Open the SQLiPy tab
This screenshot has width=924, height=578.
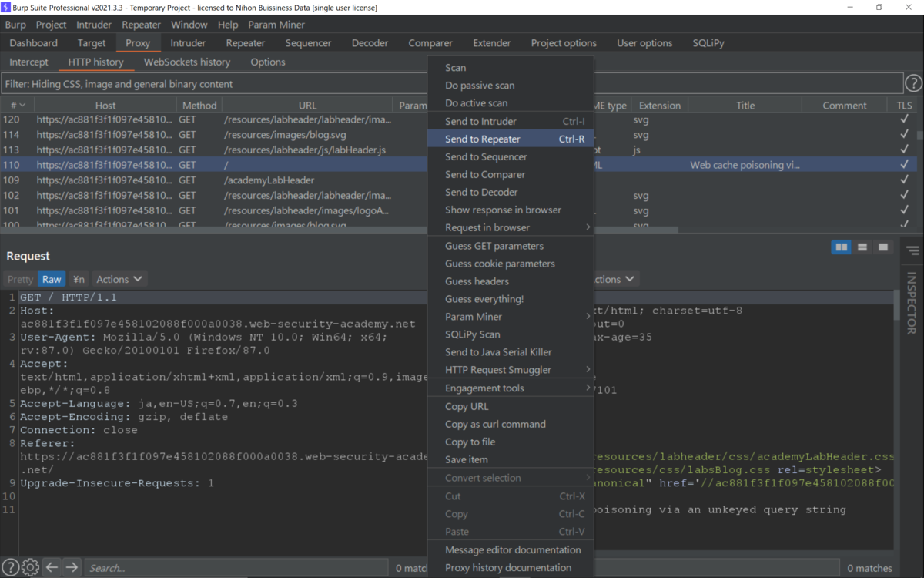pyautogui.click(x=708, y=43)
